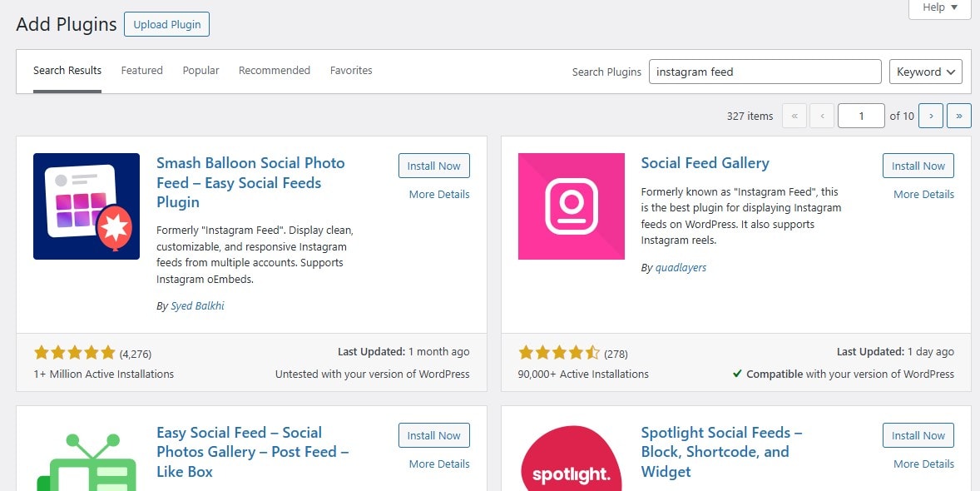This screenshot has height=491, width=980.
Task: Click the red Spotlight plugin logo
Action: 572,459
